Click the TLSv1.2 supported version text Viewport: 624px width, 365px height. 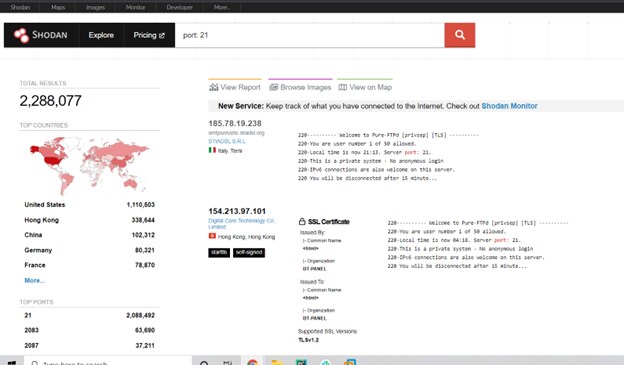[x=308, y=340]
